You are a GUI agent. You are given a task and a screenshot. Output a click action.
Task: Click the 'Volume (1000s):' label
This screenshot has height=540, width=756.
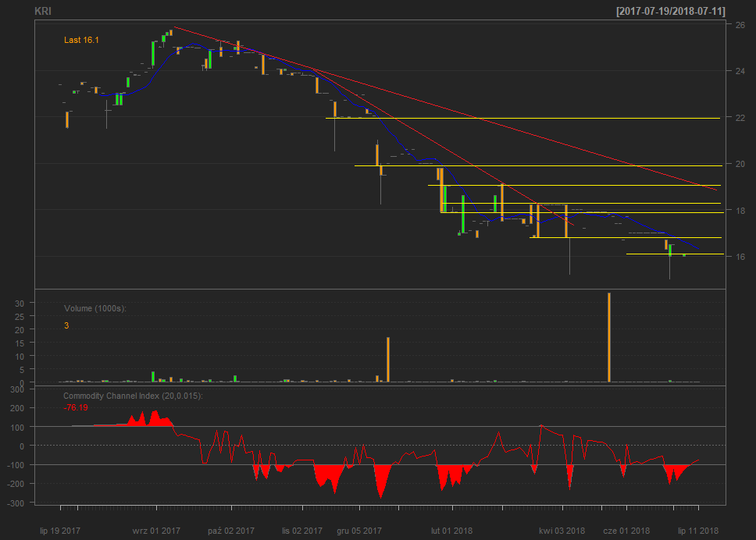[95, 308]
